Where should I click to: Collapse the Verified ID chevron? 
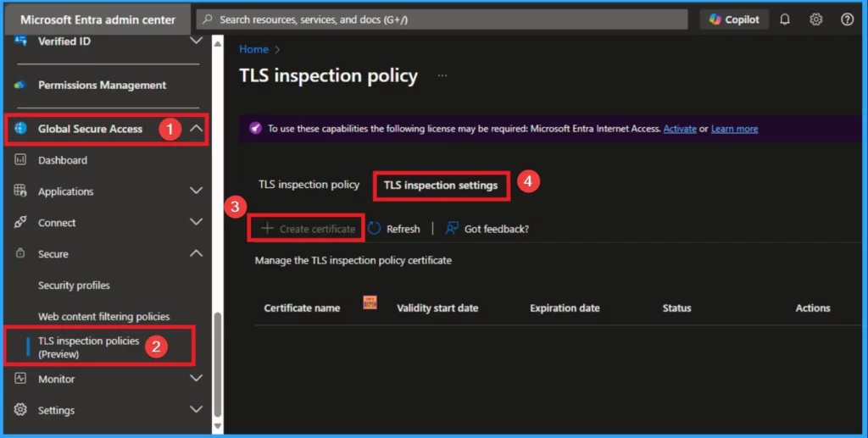[196, 41]
